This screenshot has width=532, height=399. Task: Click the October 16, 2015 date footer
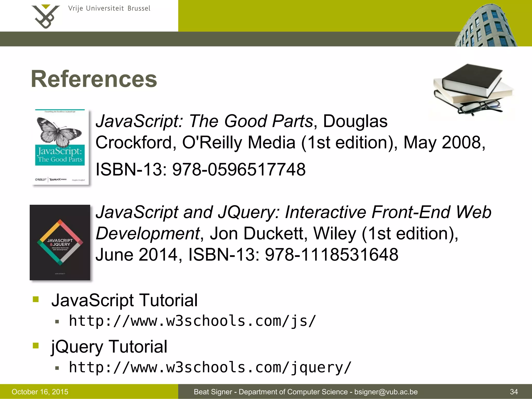(40, 392)
